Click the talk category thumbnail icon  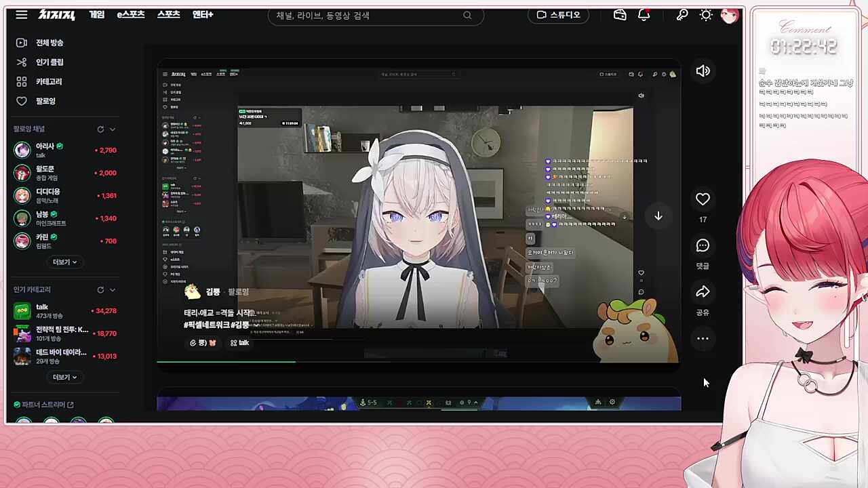[22, 311]
